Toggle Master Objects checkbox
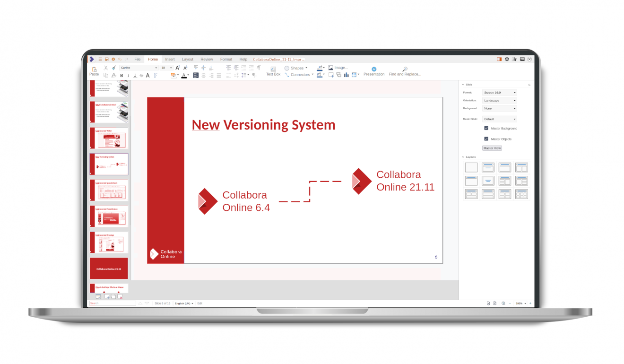 (x=486, y=139)
